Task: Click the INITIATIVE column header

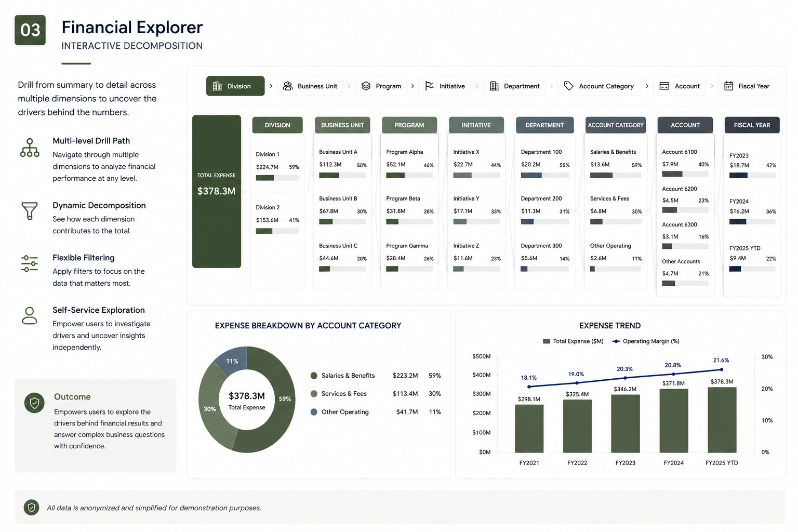Action: 476,125
